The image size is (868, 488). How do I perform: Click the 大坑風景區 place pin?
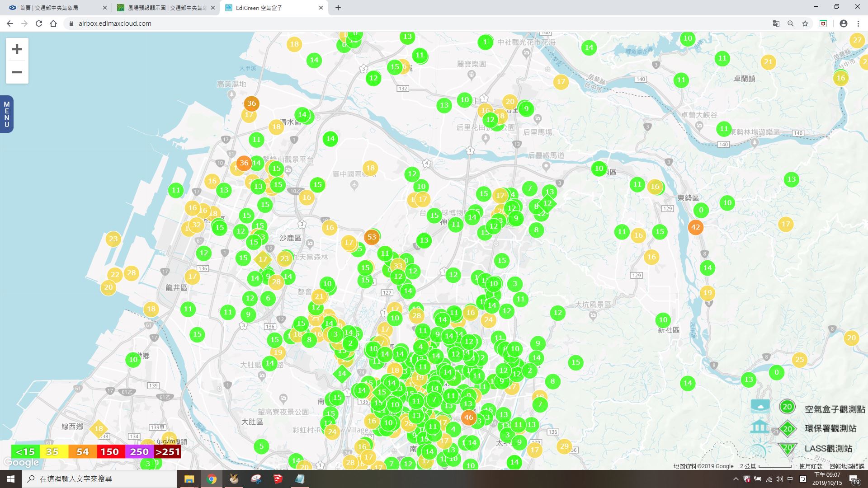click(x=593, y=315)
